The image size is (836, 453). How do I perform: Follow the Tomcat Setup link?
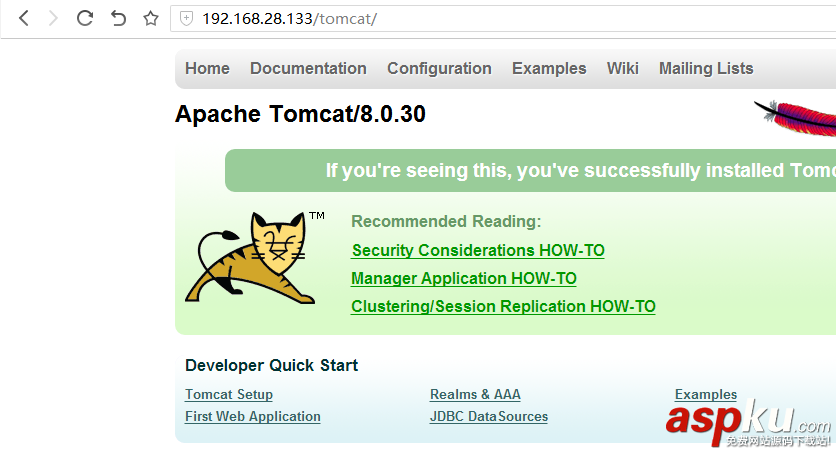(x=229, y=394)
